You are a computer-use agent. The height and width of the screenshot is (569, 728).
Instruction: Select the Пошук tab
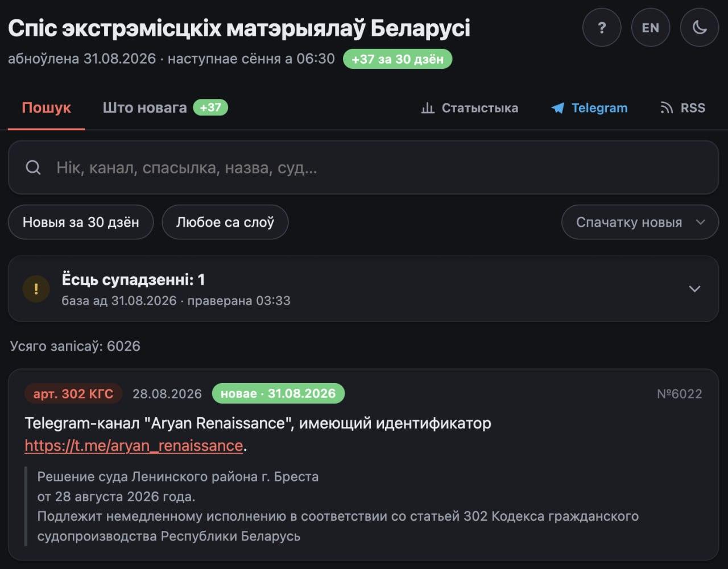[47, 108]
